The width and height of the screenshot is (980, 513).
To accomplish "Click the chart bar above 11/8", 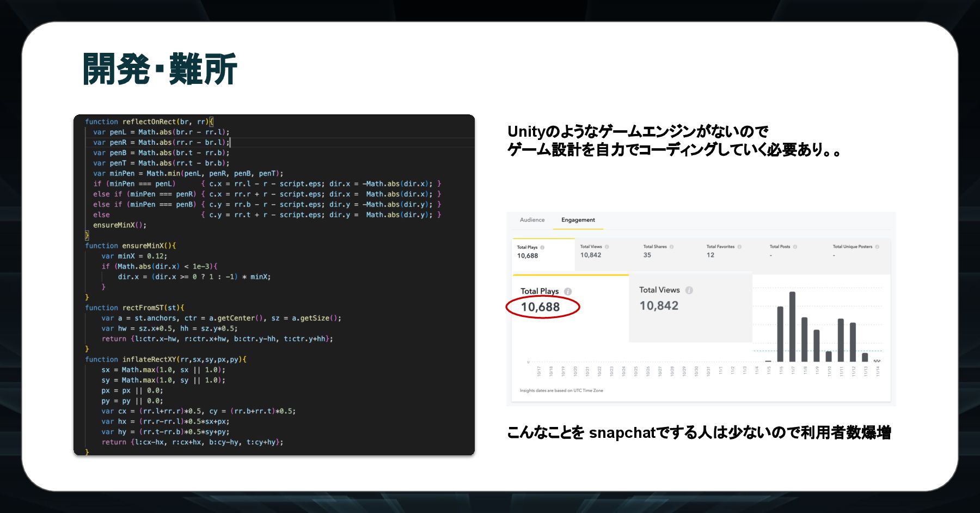I will click(x=804, y=339).
